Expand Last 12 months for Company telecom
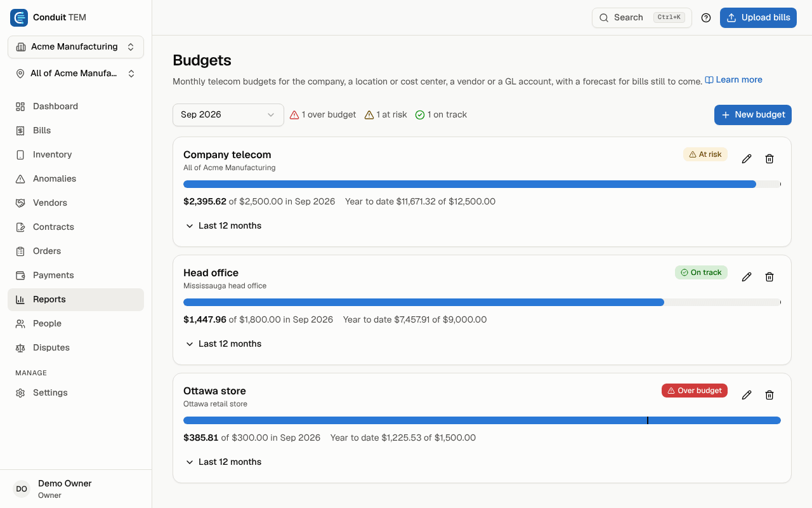Screen dimensions: 812x508 point(223,226)
